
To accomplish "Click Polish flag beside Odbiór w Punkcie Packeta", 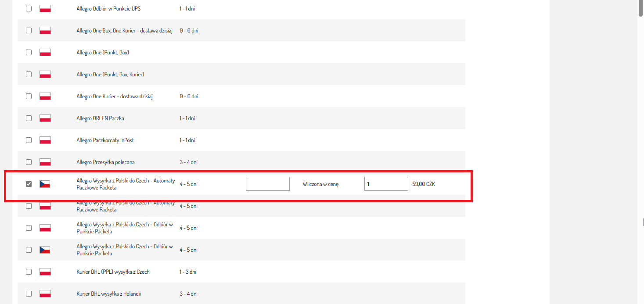I will click(x=45, y=228).
